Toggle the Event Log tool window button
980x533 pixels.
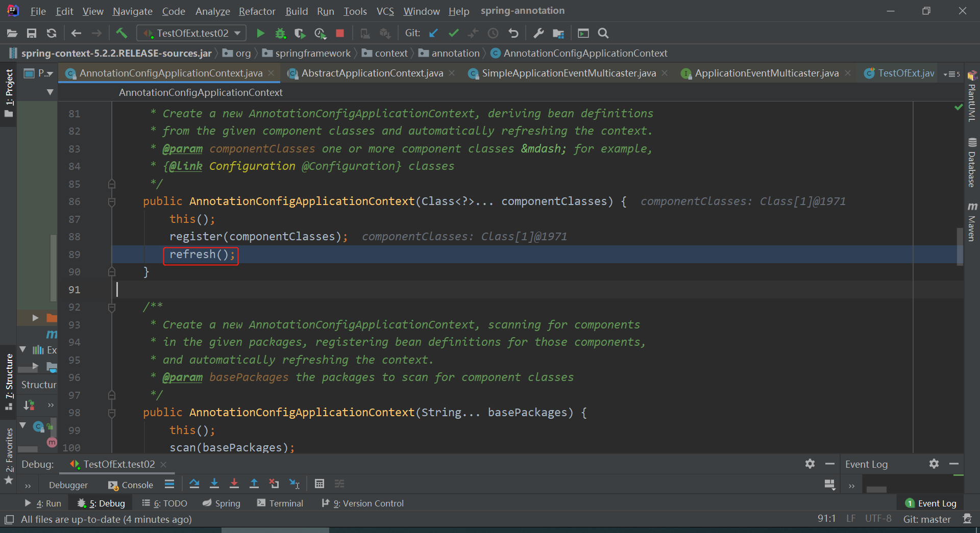(x=931, y=503)
